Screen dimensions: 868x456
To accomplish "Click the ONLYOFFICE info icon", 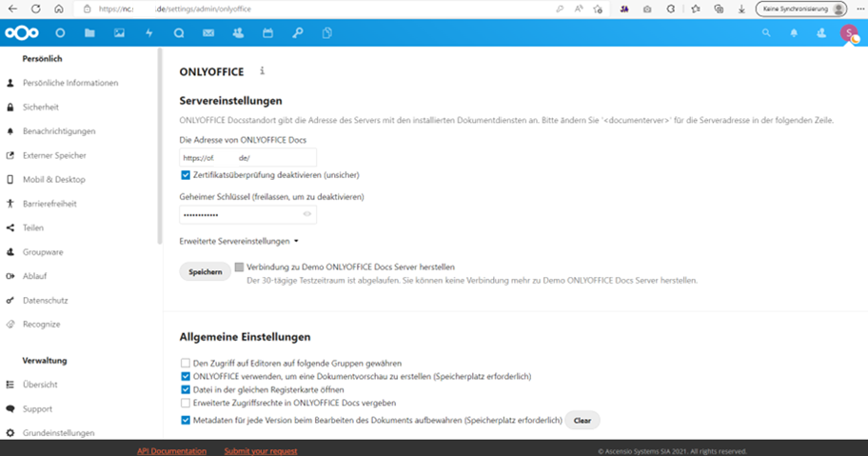I will (263, 70).
